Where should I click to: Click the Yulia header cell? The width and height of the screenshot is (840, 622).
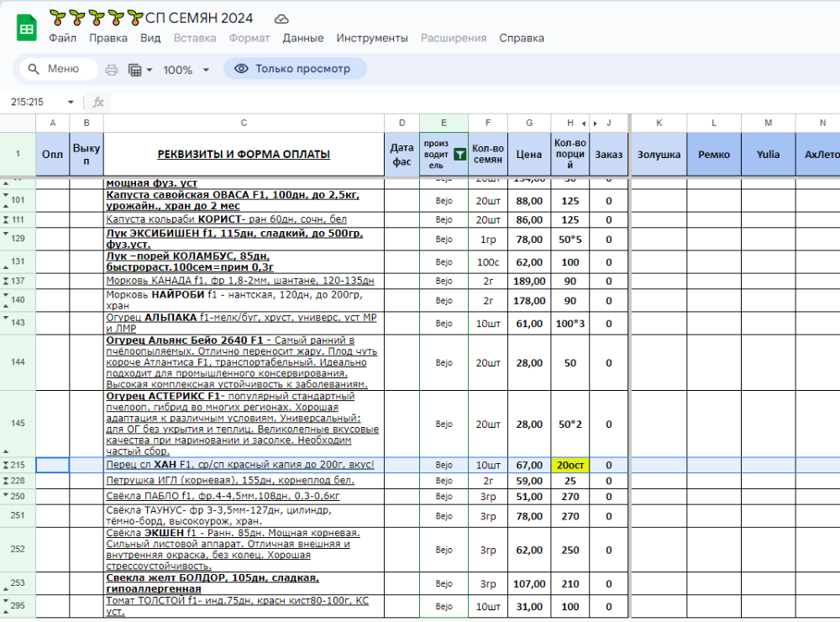(x=769, y=155)
